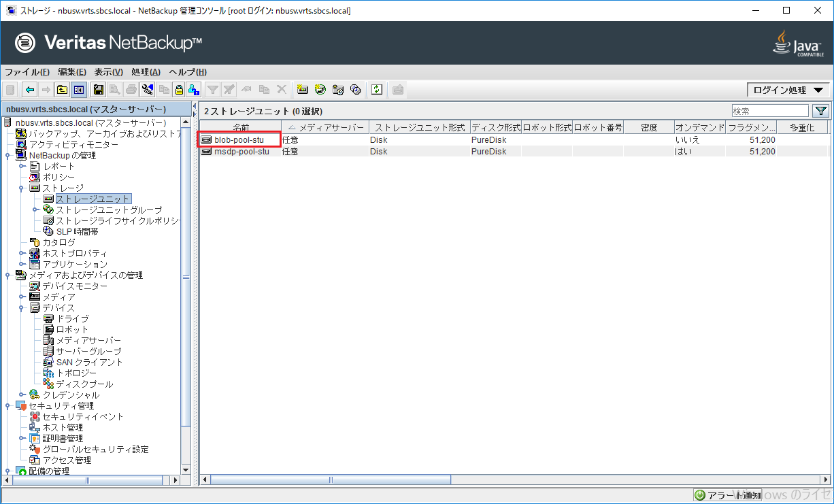This screenshot has width=834, height=504.
Task: Sort by the オンデマンド column header
Action: (700, 127)
